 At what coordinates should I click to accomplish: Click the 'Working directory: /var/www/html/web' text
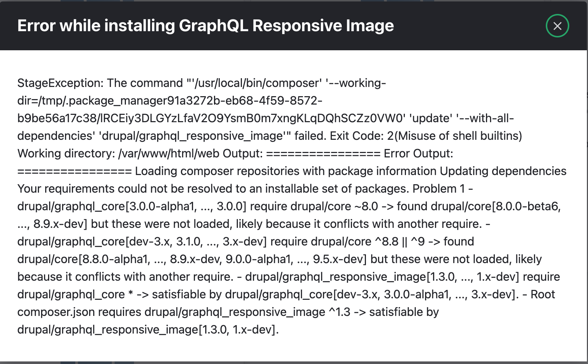(x=117, y=153)
